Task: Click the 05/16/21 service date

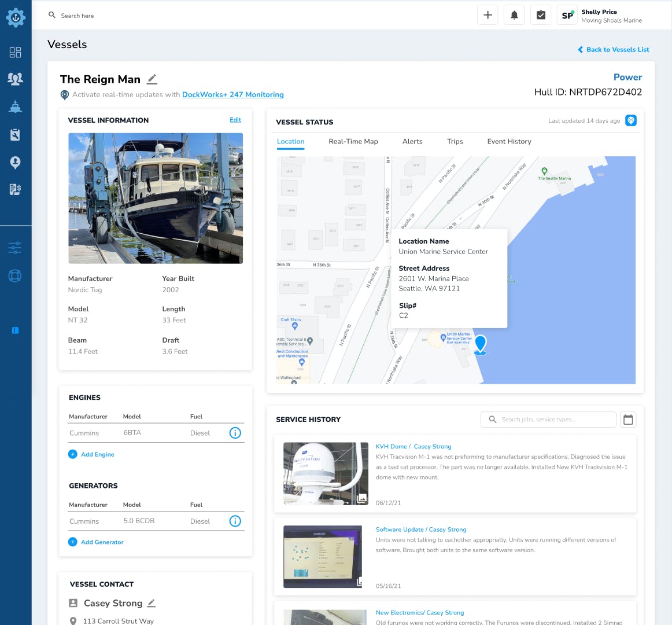Action: pos(388,586)
